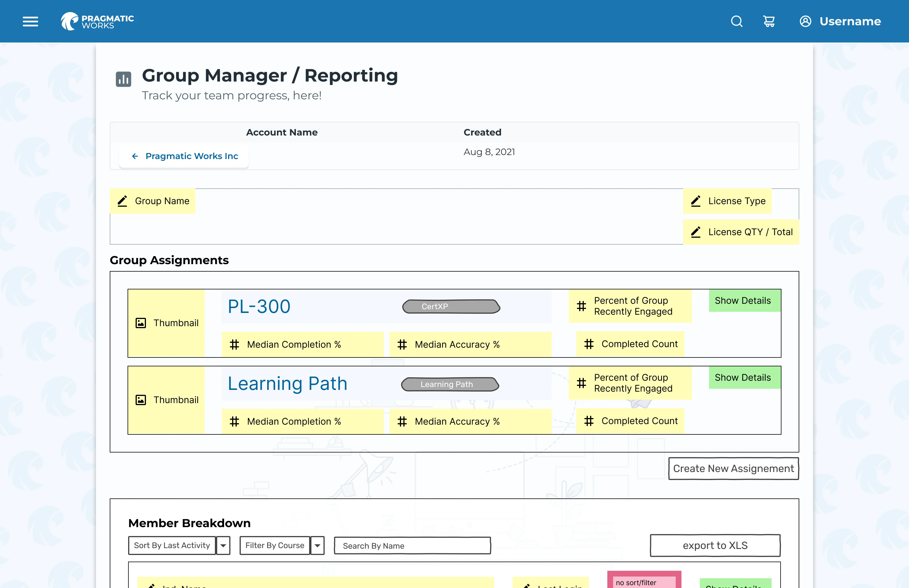909x588 pixels.
Task: Click the export to XLS button
Action: [x=715, y=546]
